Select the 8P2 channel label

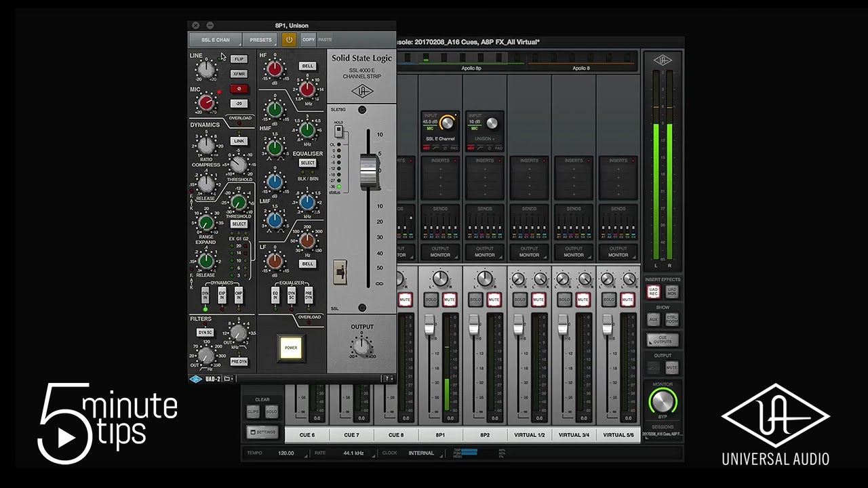point(485,434)
